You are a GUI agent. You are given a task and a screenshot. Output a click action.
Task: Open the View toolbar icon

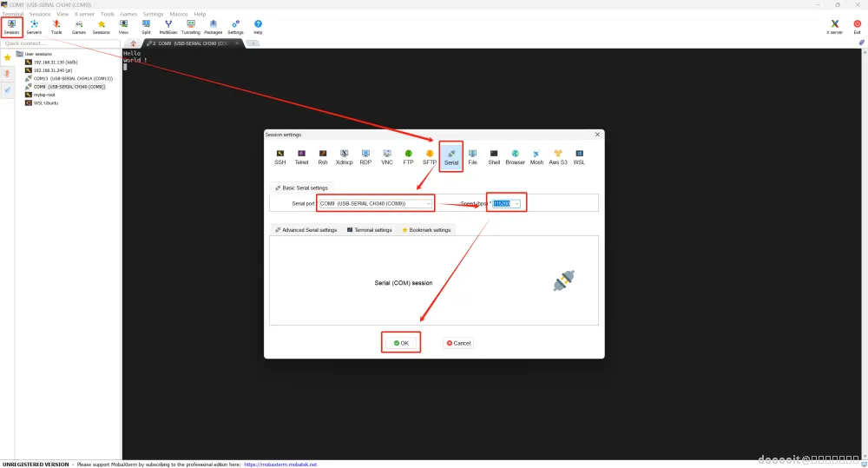[x=123, y=27]
